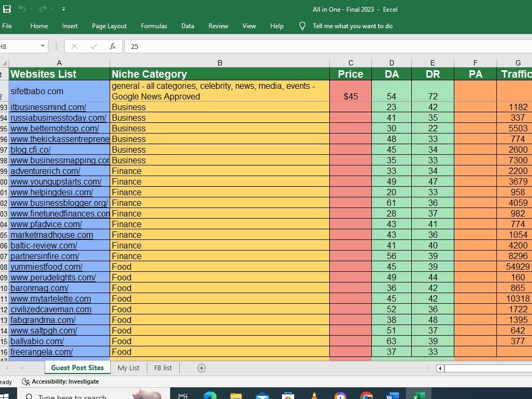Image resolution: width=532 pixels, height=399 pixels.
Task: Expand the Name Box dropdown arrow
Action: 43,46
